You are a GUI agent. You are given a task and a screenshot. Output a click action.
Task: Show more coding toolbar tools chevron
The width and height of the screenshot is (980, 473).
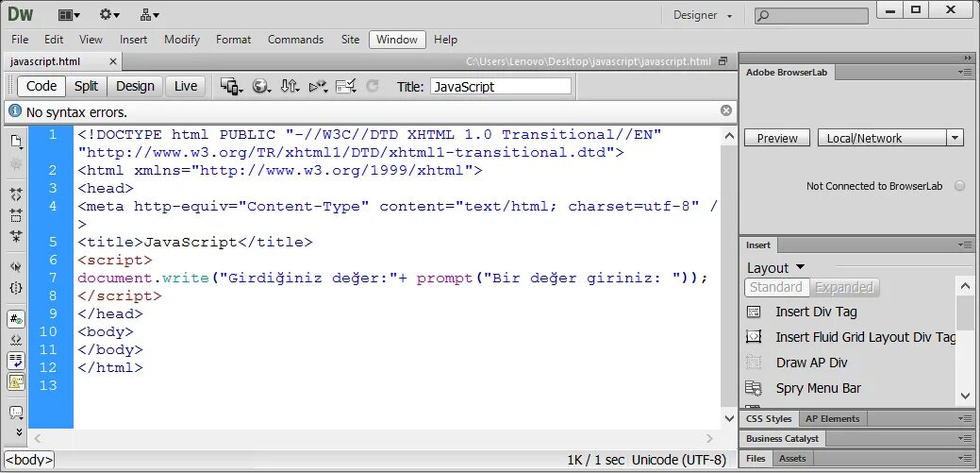coord(18,431)
